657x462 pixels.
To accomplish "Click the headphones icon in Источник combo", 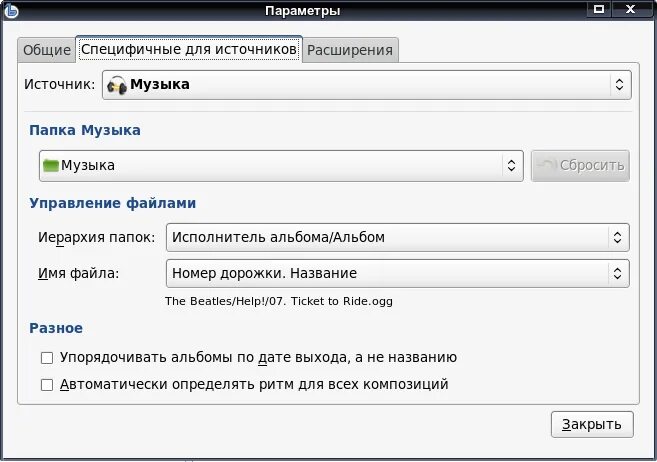I will click(x=116, y=85).
